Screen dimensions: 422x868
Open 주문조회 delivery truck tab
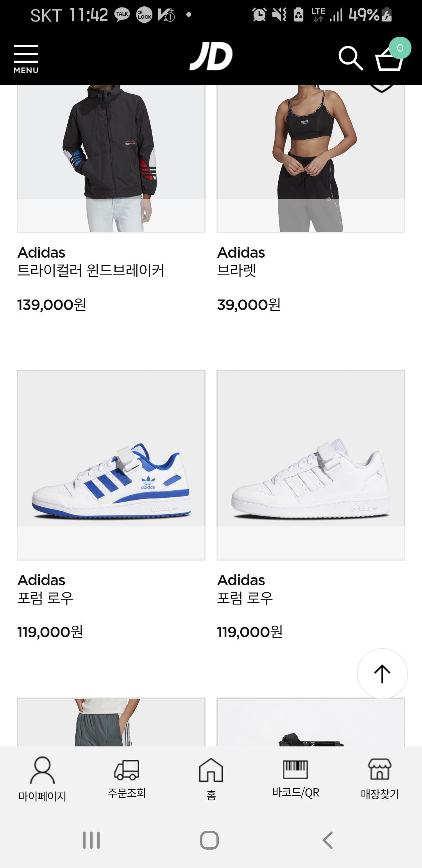click(127, 778)
